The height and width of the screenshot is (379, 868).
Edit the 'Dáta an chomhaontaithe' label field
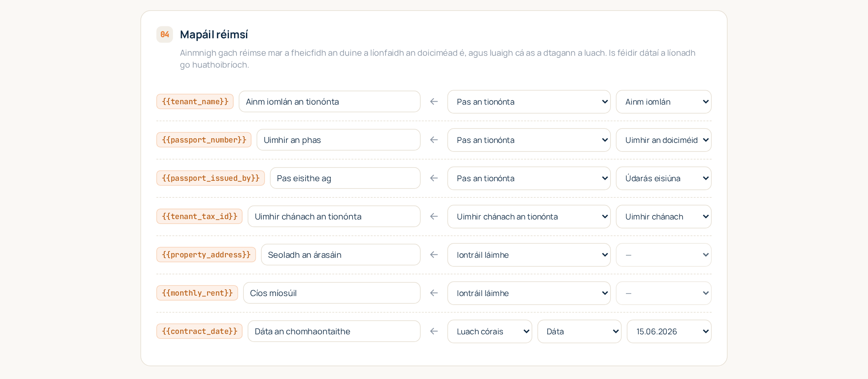pos(334,331)
